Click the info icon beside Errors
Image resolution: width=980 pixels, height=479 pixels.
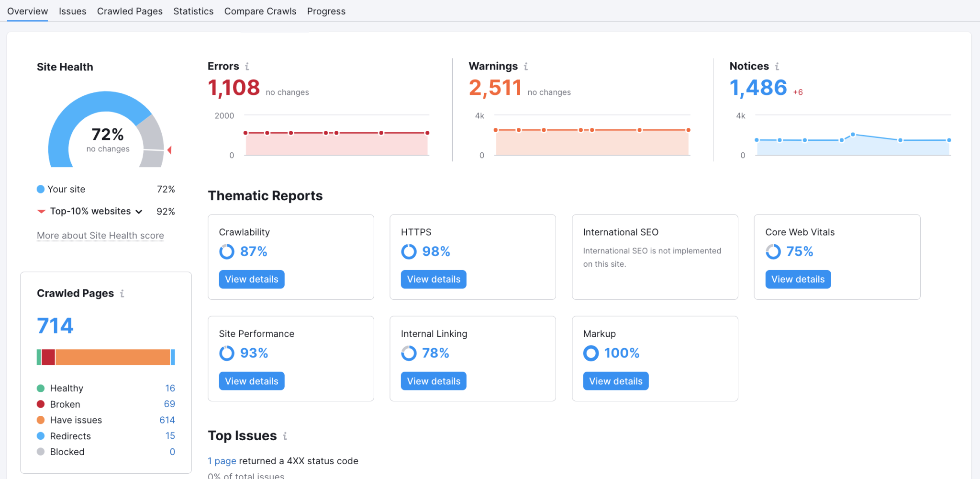tap(247, 67)
